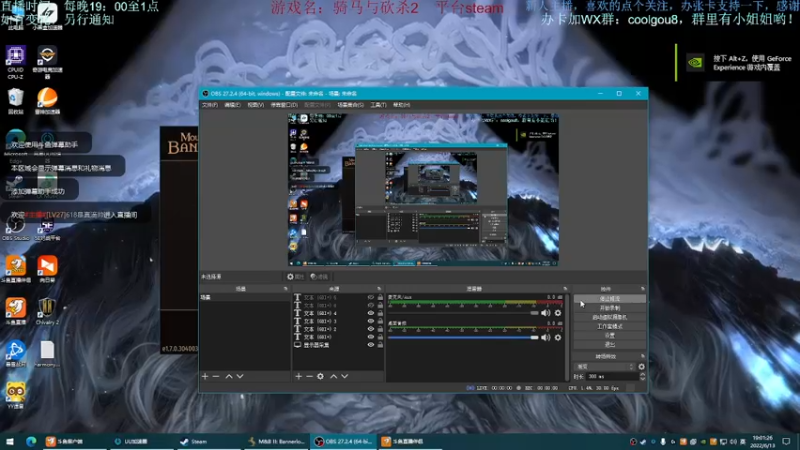
Task: Adjust the 麦克风/Aux volume slider
Action: coord(463,313)
